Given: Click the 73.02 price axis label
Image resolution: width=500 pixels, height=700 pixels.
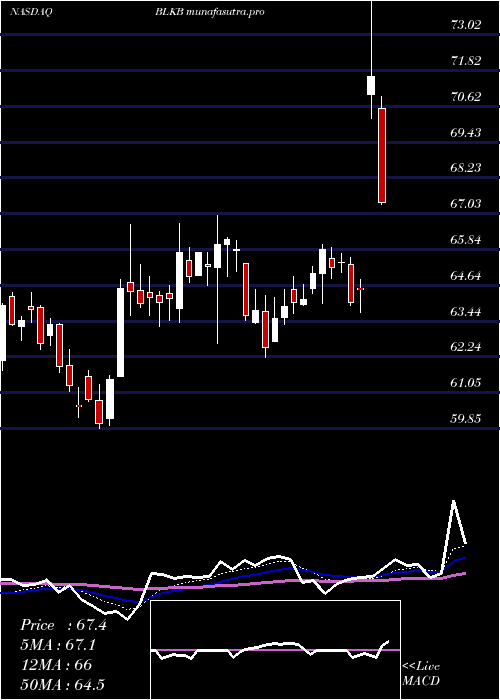Looking at the screenshot, I should click(466, 25).
